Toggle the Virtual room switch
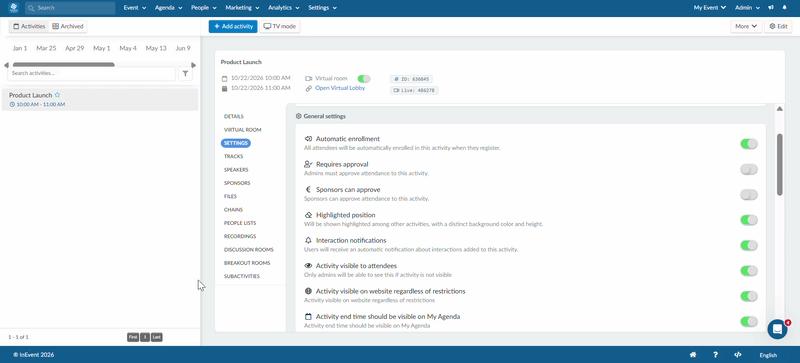 pos(364,79)
